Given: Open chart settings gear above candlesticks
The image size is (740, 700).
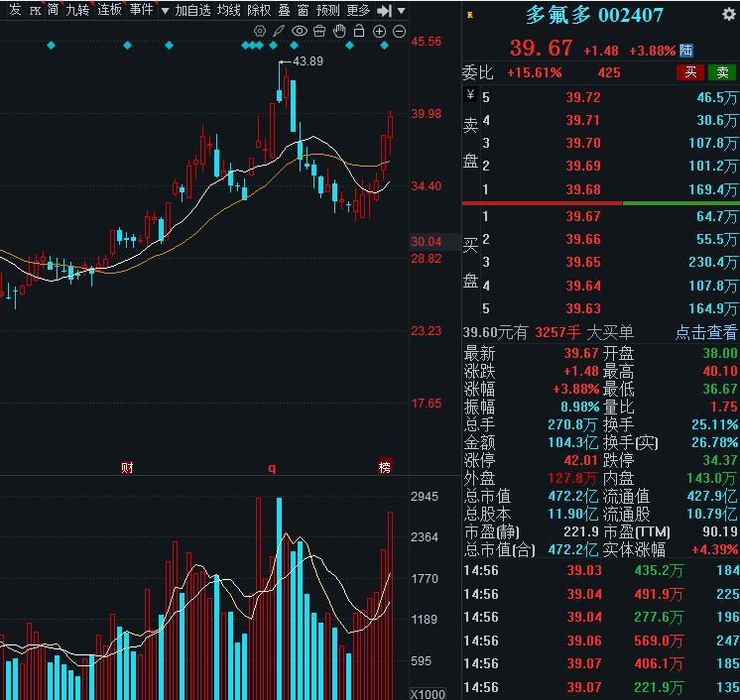Looking at the screenshot, I should click(260, 32).
